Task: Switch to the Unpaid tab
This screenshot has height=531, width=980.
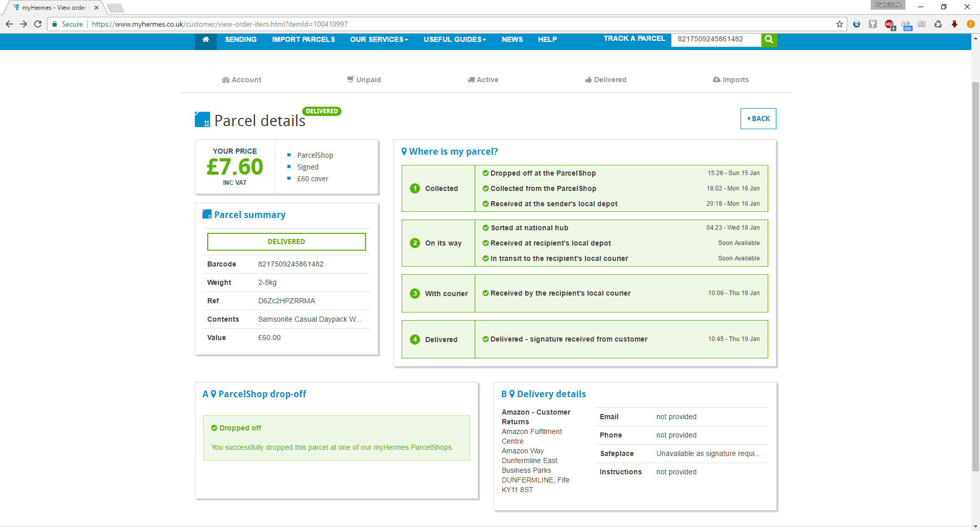Action: 364,80
